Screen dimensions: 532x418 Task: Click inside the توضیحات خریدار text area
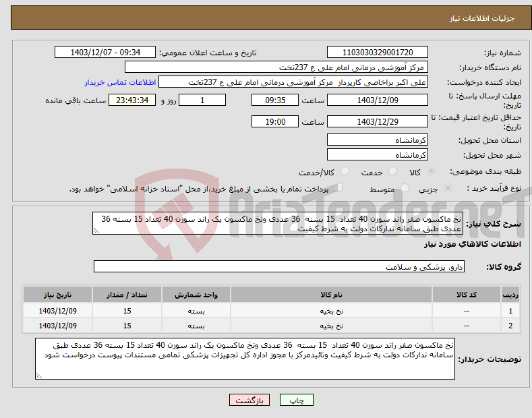245,359
